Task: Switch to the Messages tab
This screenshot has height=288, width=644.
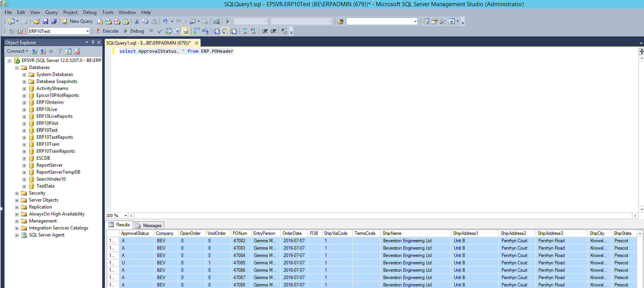Action: click(x=149, y=225)
